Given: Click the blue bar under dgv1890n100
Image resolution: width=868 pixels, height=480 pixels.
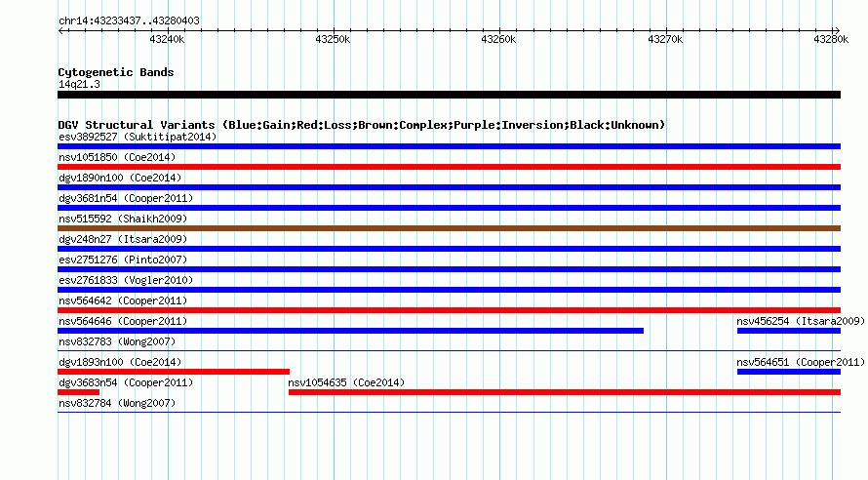Looking at the screenshot, I should click(449, 187).
